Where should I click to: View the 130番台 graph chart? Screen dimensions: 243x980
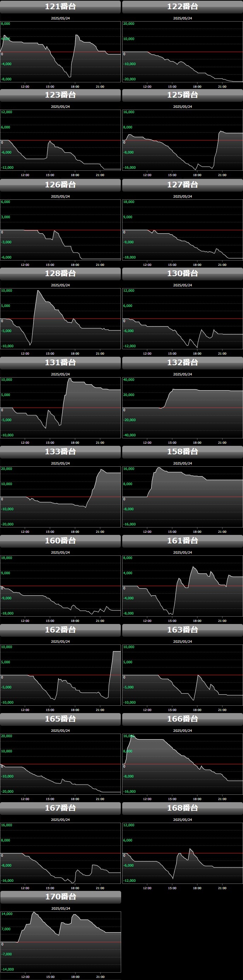183,319
